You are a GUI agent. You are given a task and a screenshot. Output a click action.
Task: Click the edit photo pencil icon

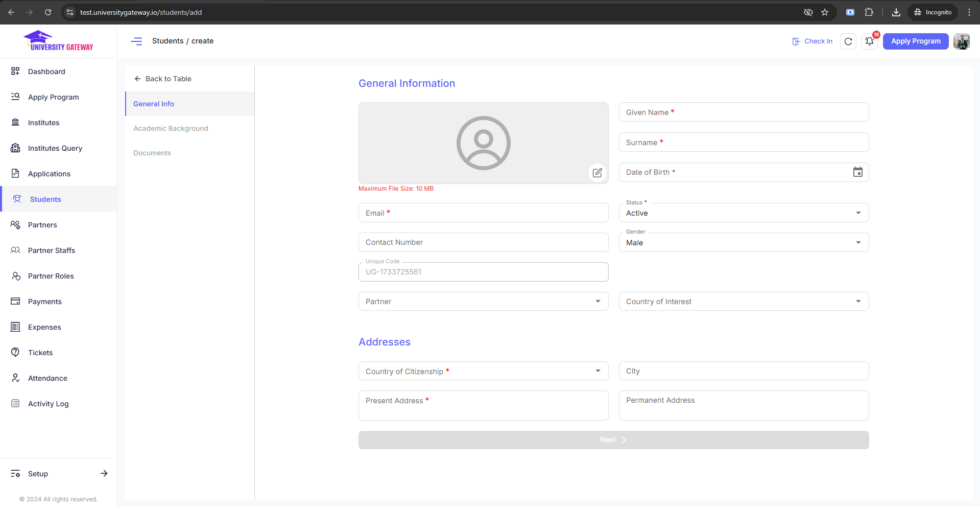[x=597, y=173]
